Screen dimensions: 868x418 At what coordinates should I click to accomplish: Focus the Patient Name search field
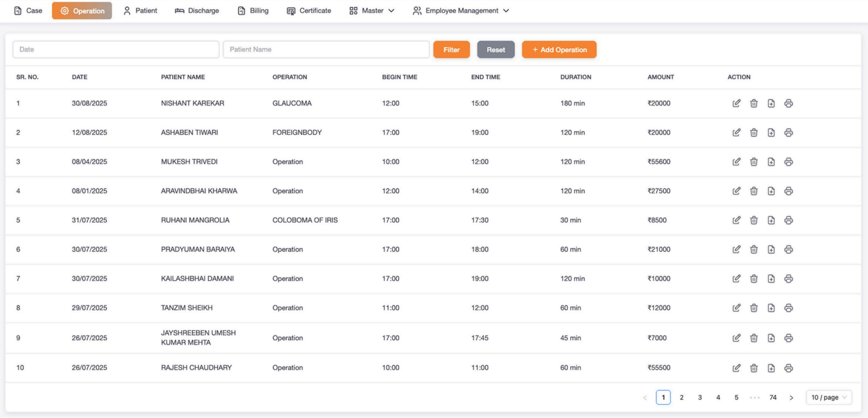(326, 49)
